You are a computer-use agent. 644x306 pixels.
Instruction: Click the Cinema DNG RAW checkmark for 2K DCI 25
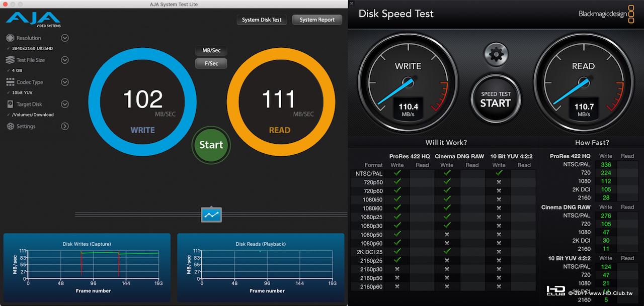447,251
